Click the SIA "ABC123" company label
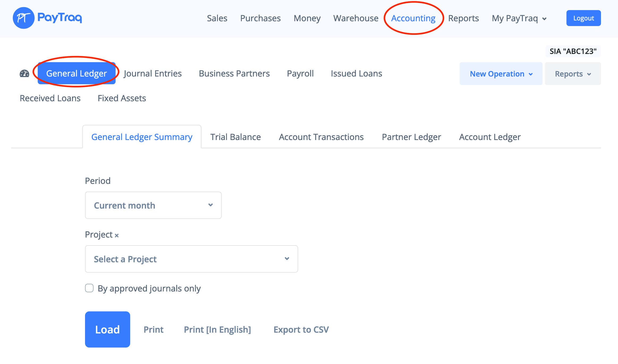This screenshot has height=364, width=618. pyautogui.click(x=573, y=51)
